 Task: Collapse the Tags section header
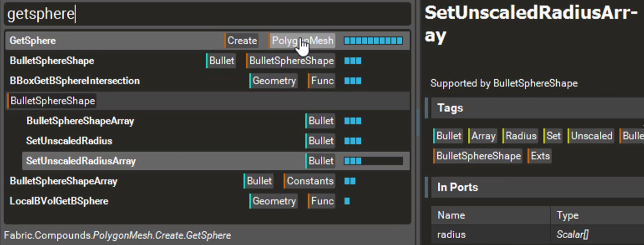[x=450, y=108]
